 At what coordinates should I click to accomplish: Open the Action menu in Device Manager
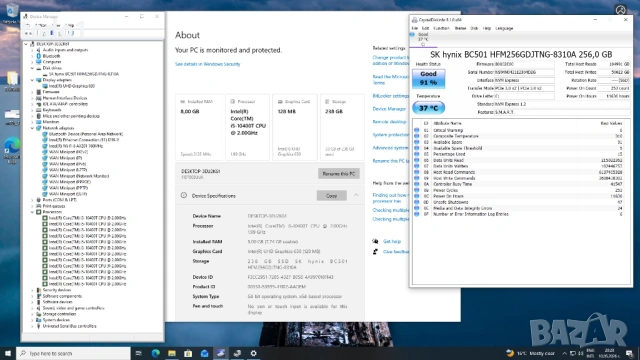[40, 25]
